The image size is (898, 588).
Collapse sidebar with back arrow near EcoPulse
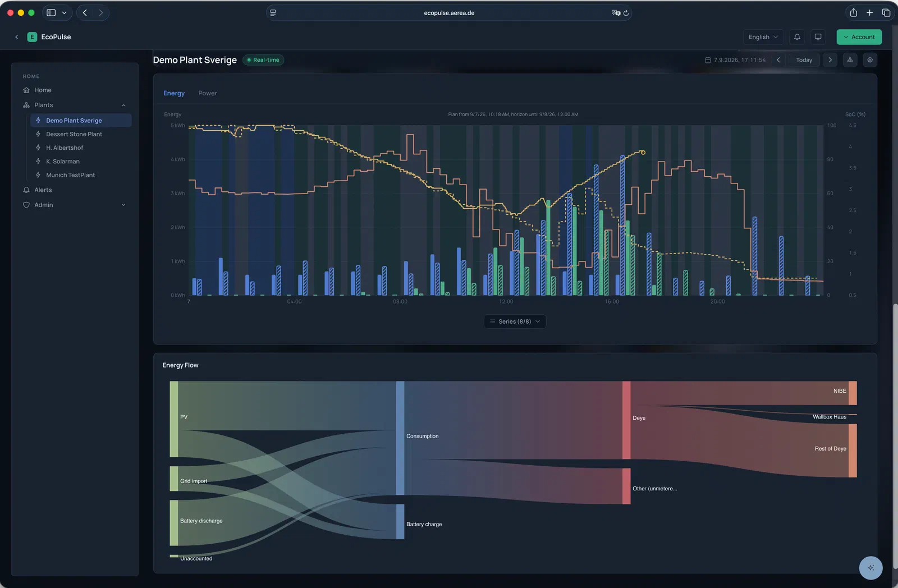17,37
